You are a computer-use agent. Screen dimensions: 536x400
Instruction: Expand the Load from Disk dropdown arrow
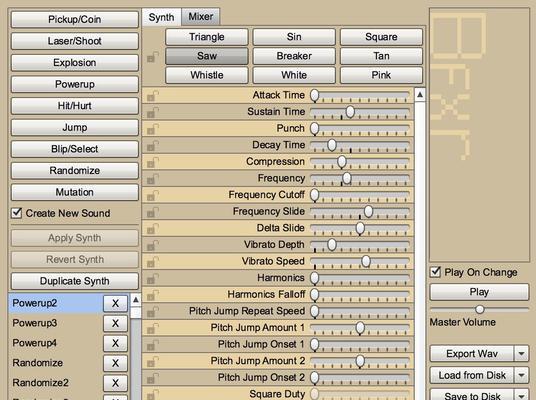(x=522, y=375)
